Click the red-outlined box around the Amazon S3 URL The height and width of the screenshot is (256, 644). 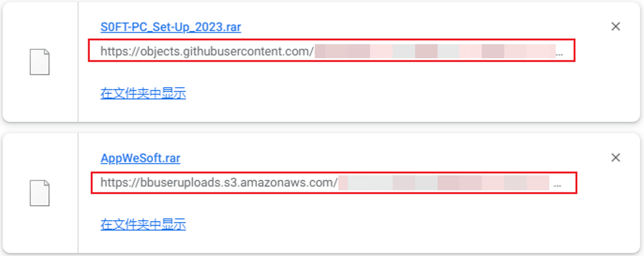pyautogui.click(x=334, y=183)
